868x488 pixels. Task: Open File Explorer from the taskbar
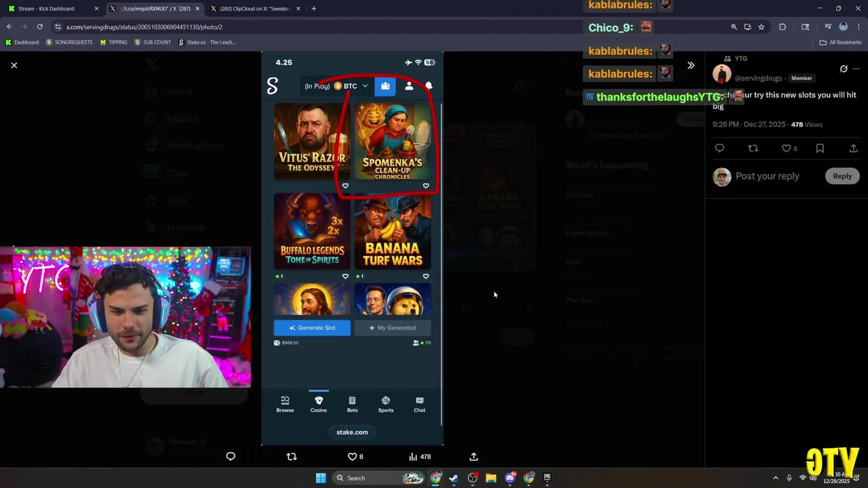tap(491, 478)
